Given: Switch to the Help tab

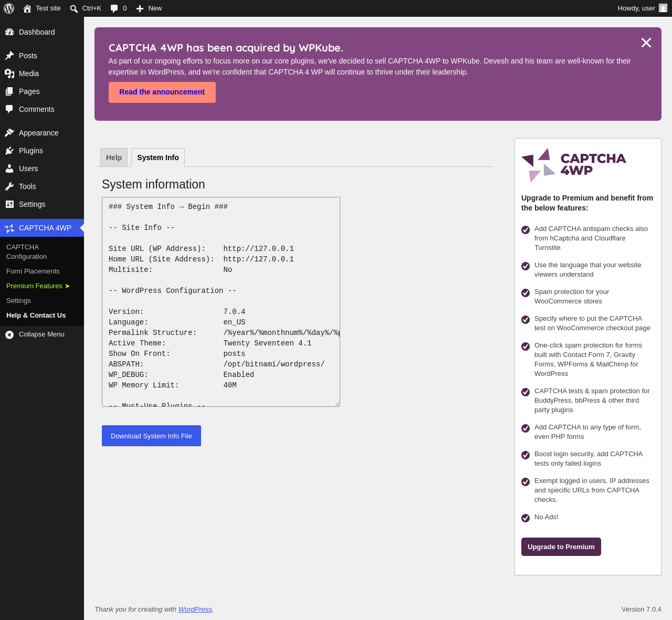Looking at the screenshot, I should 114,157.
